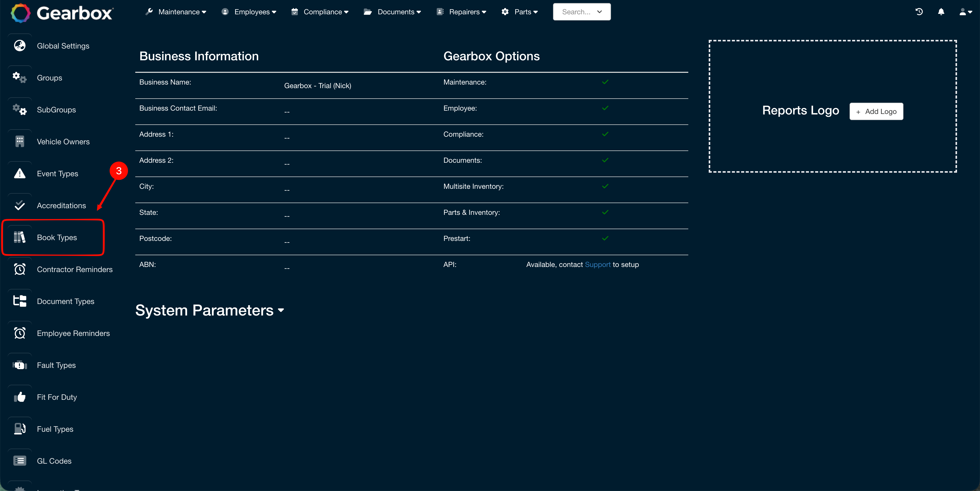This screenshot has height=491, width=980.
Task: Select Document Types label in sidebar
Action: 65,301
